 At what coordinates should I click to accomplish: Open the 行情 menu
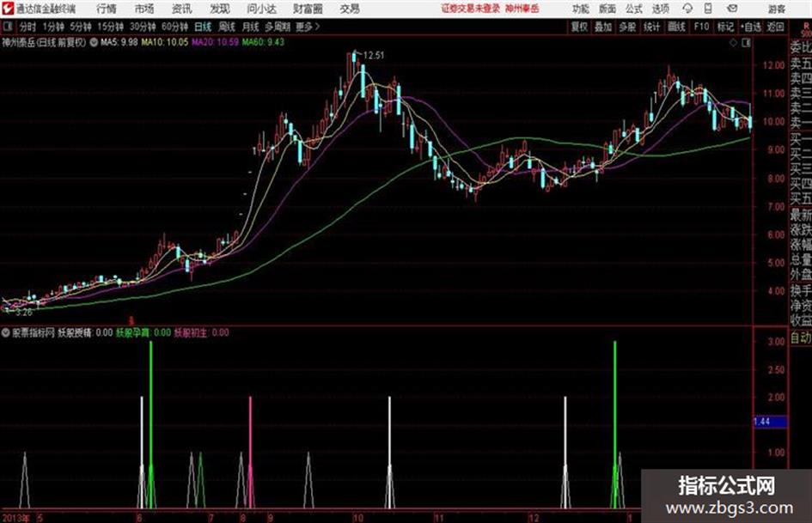pyautogui.click(x=107, y=9)
